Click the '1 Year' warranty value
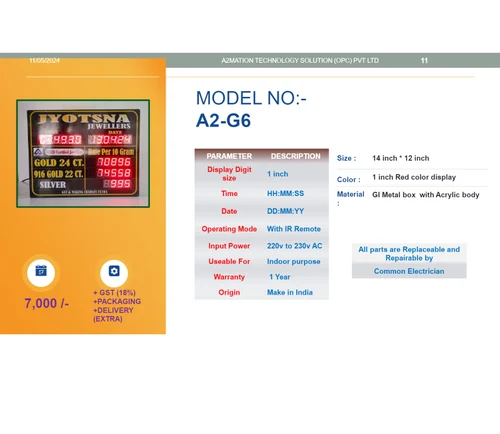 280,277
